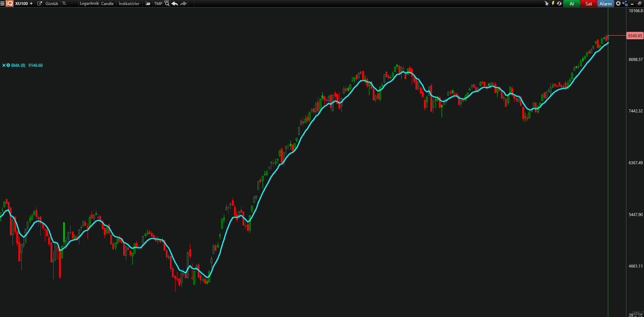Viewport: 644px width, 317px height.
Task: Share the chart with the share icon
Action: [625, 3]
